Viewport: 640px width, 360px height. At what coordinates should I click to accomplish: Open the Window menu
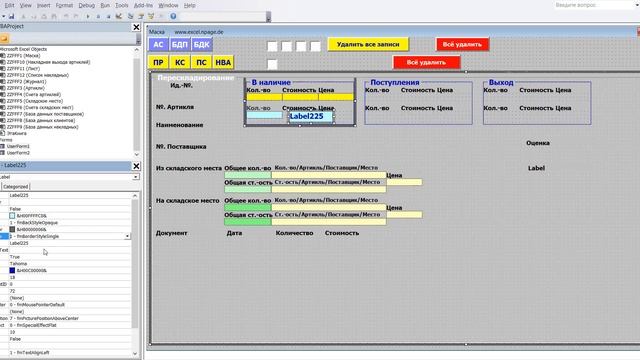tap(168, 5)
